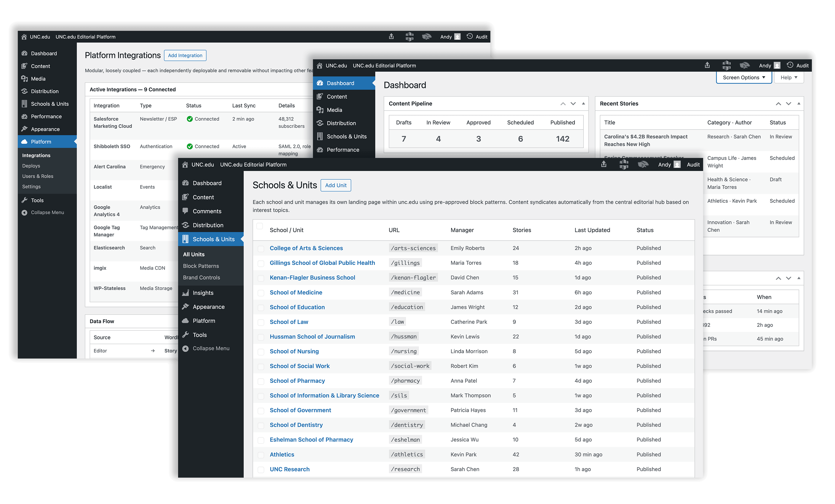
Task: Click the Add Unit button
Action: pos(335,185)
